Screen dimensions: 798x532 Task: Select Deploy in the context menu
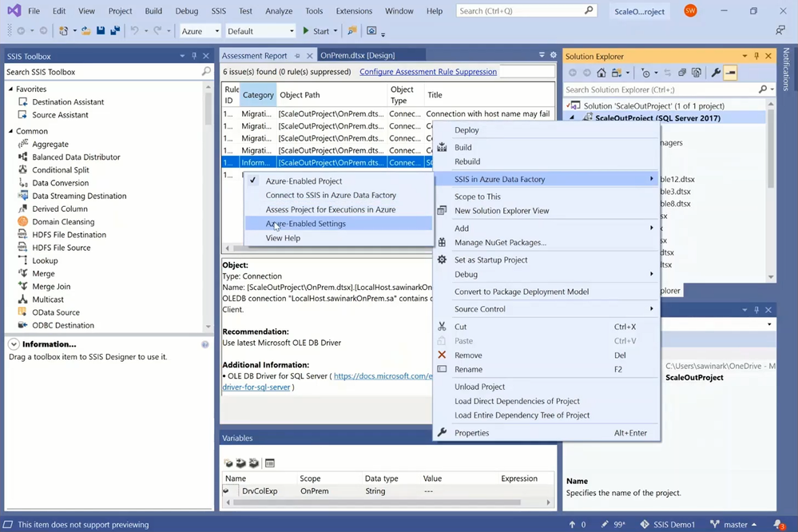pyautogui.click(x=546, y=130)
